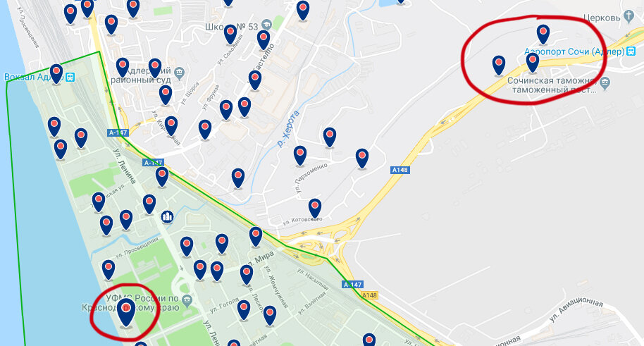This screenshot has height=346, width=644.
Task: Click the topmost pin inside the airport circle
Action: (543, 35)
